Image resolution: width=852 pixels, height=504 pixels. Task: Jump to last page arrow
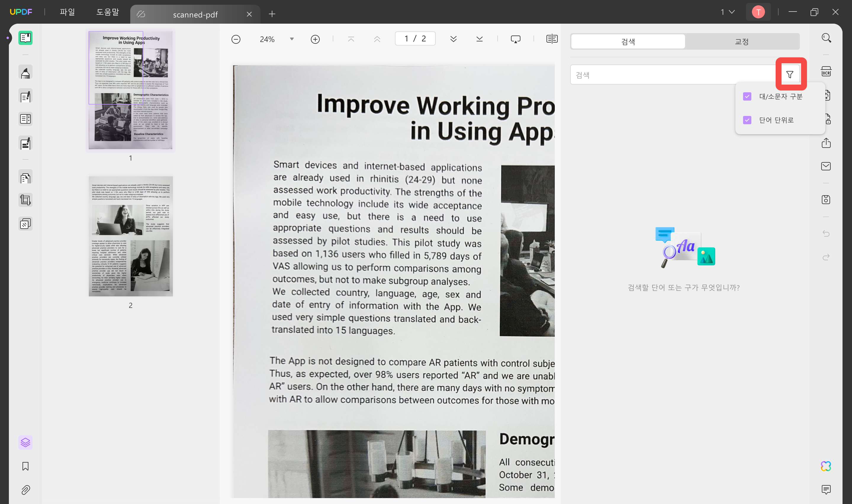pos(479,39)
